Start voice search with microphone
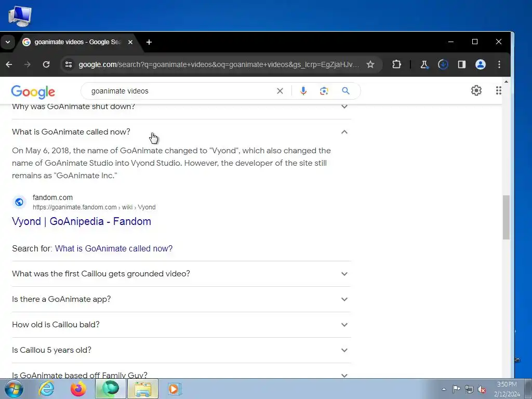Screen dimensions: 532x399 pyautogui.click(x=303, y=91)
